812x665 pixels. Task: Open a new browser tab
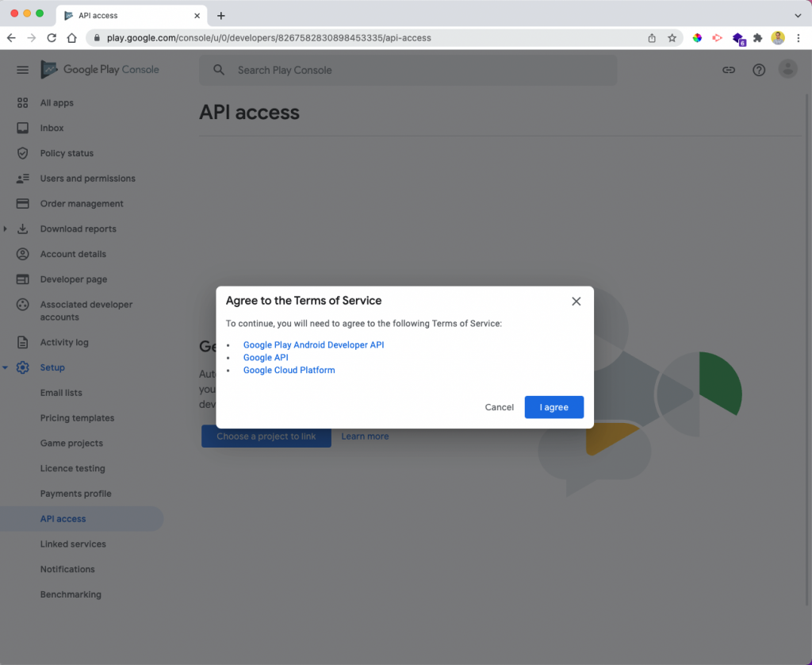tap(221, 16)
